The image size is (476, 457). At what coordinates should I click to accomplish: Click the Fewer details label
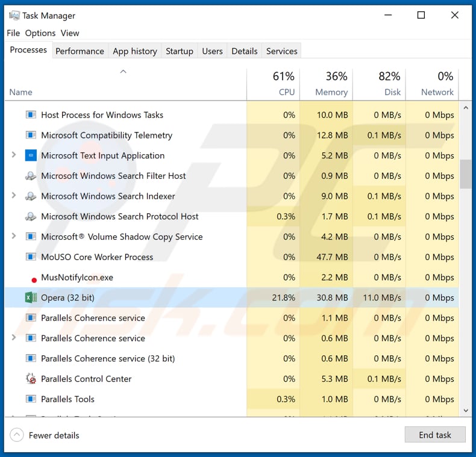tap(54, 435)
